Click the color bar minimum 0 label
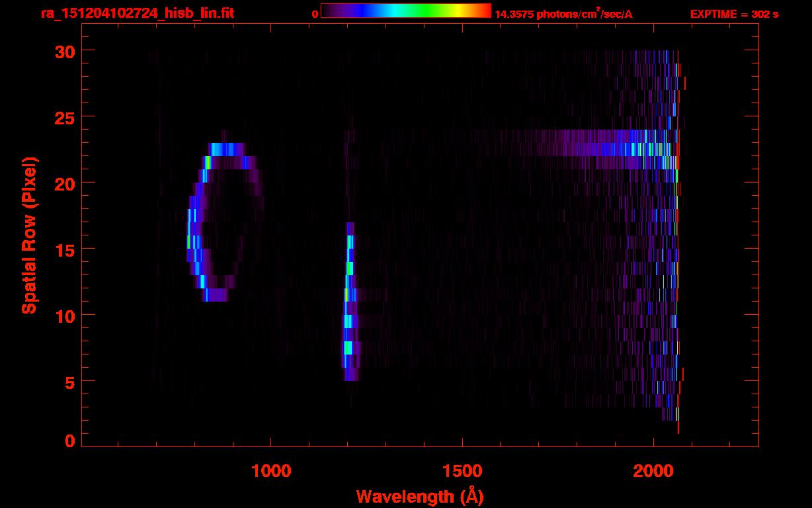 tap(315, 14)
